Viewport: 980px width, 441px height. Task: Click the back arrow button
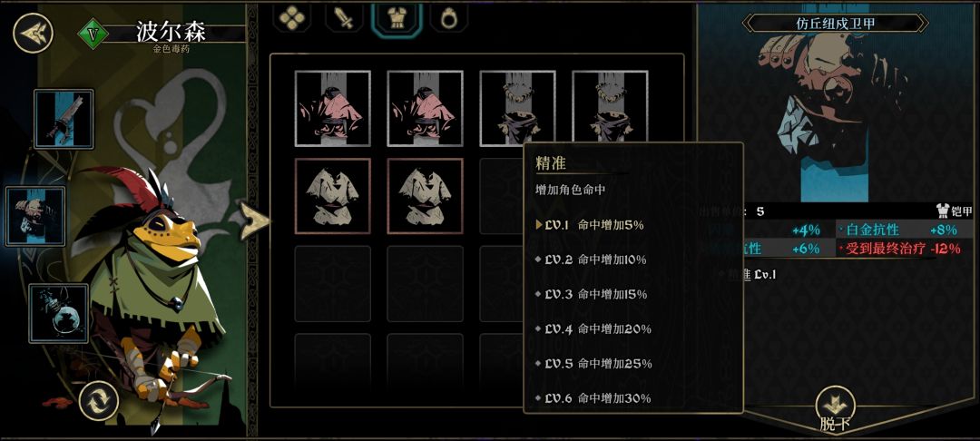point(34,33)
